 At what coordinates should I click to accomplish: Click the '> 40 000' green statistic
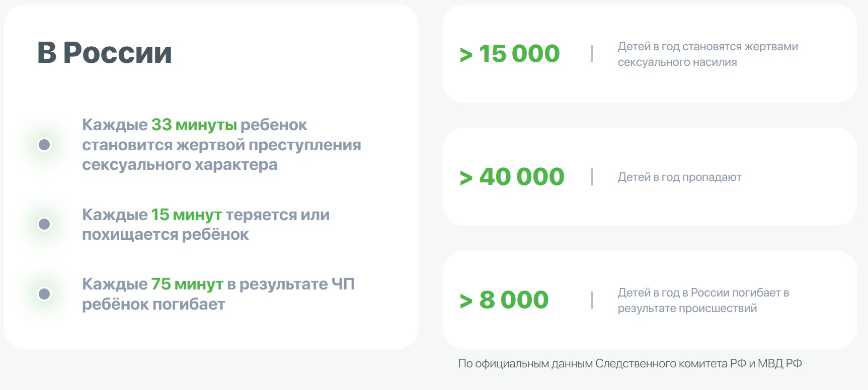point(512,177)
